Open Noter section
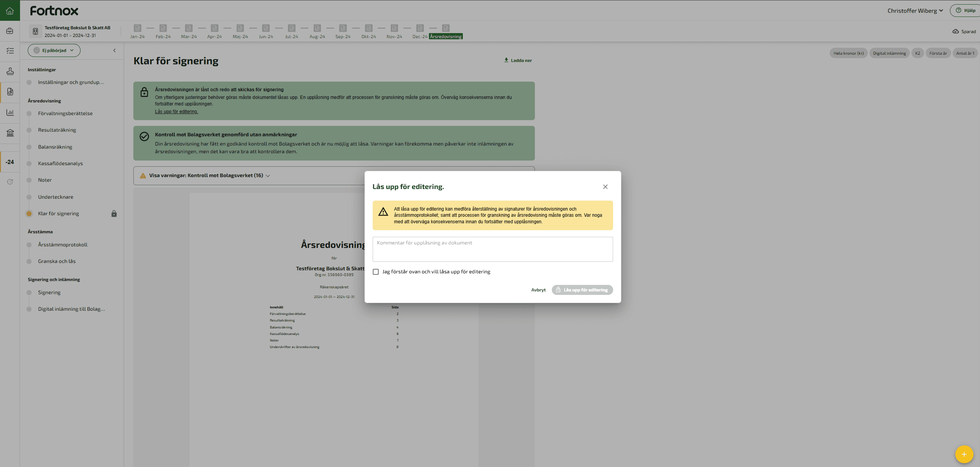Screen dimensions: 980x467 [45, 180]
